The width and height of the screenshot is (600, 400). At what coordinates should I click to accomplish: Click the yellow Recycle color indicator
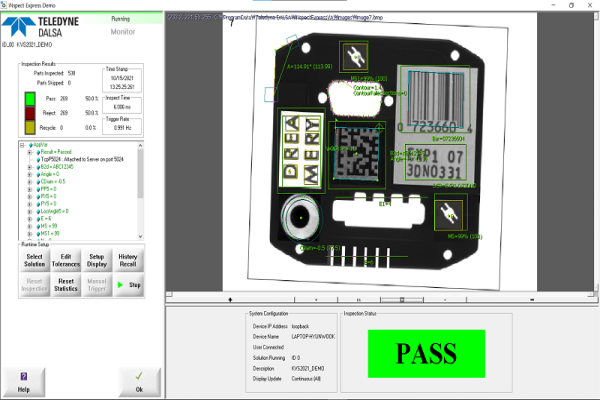[x=30, y=127]
